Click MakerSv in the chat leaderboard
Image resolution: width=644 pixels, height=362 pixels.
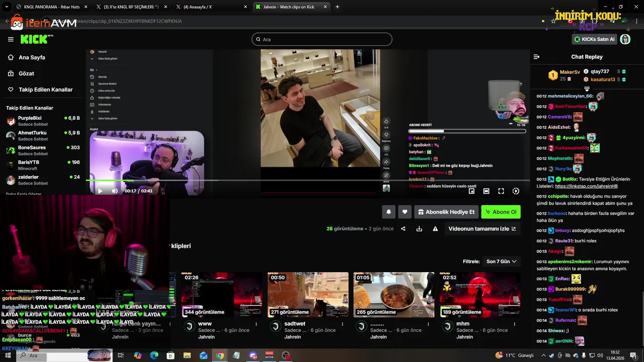click(x=570, y=72)
